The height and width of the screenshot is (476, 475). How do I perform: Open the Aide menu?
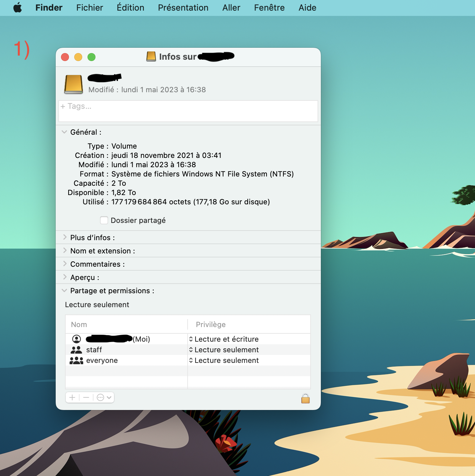308,7
